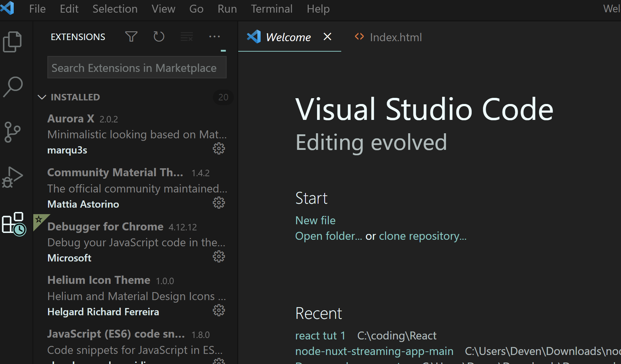Image resolution: width=621 pixels, height=364 pixels.
Task: Open the View menu
Action: 163,9
